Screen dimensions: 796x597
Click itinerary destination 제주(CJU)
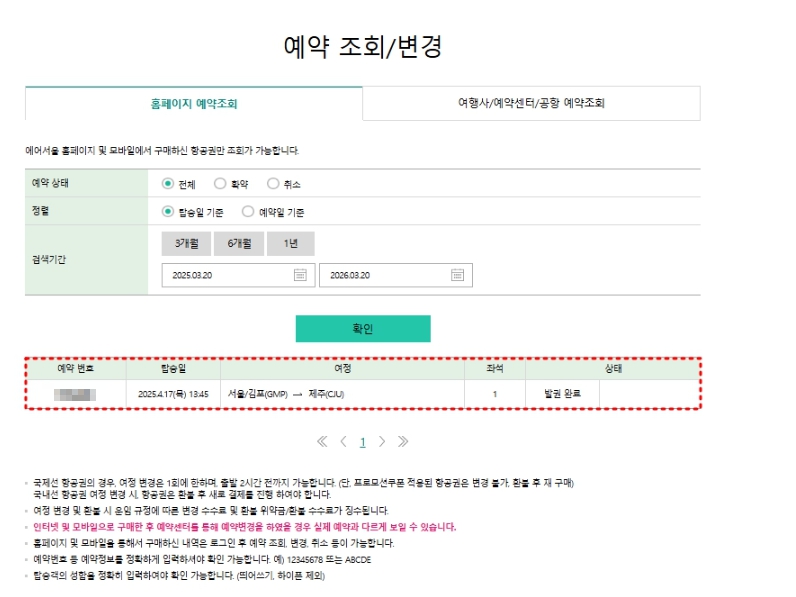[326, 394]
